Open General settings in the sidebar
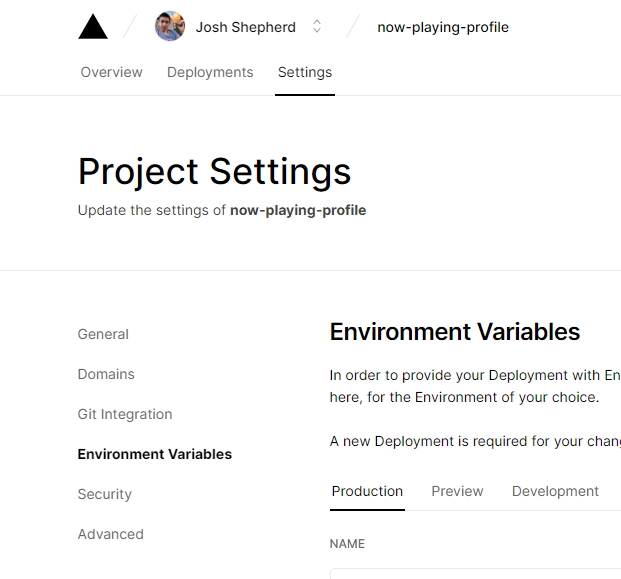Viewport: 621px width, 579px height. (103, 334)
